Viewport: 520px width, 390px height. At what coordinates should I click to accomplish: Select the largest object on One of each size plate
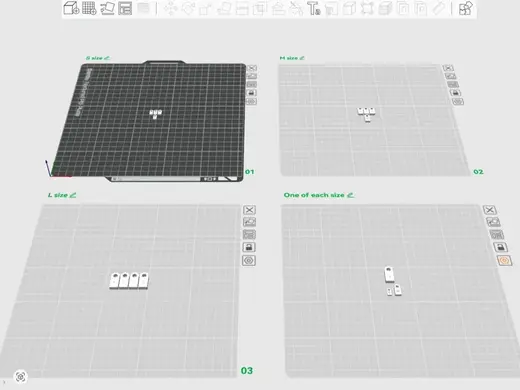coord(389,274)
